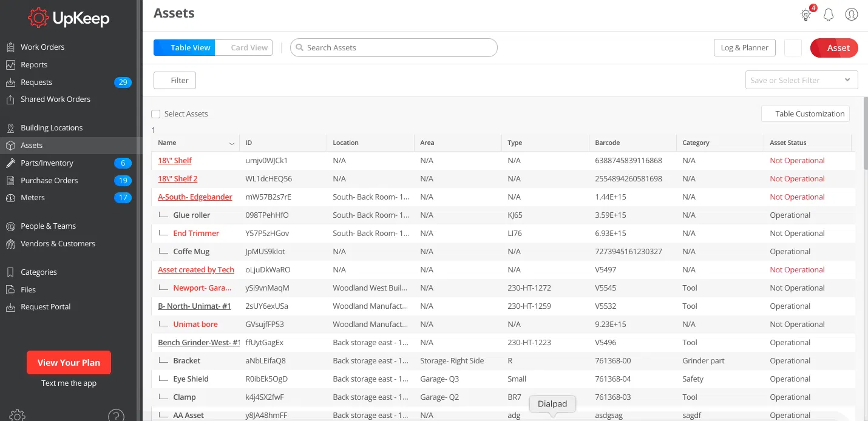Viewport: 868px width, 421px height.
Task: Go to Purchase Orders in sidebar
Action: pos(49,181)
